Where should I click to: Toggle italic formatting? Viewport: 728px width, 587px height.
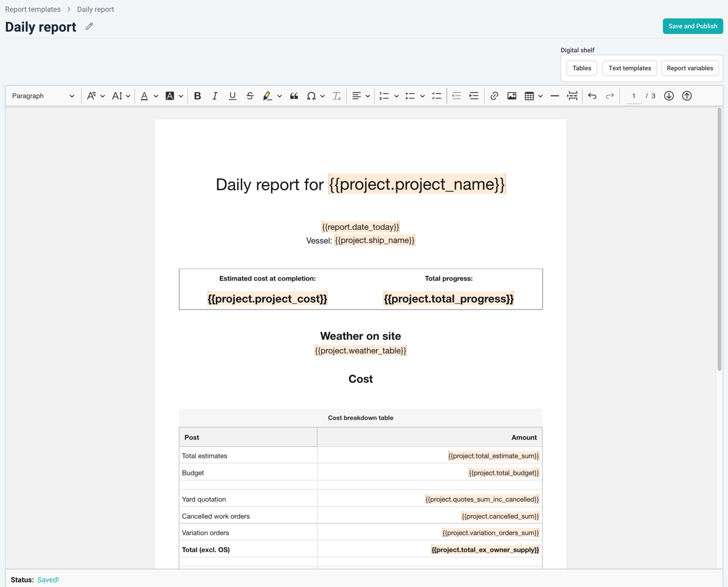[214, 96]
